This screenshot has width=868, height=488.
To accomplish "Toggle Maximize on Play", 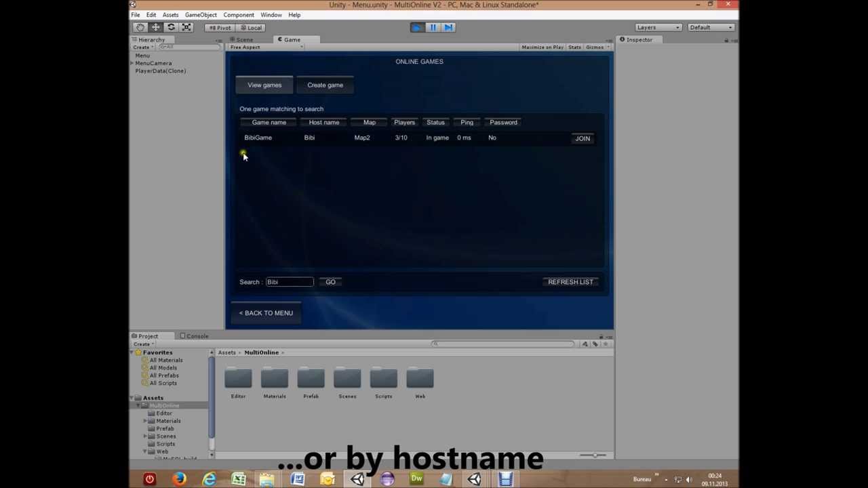I will 542,47.
